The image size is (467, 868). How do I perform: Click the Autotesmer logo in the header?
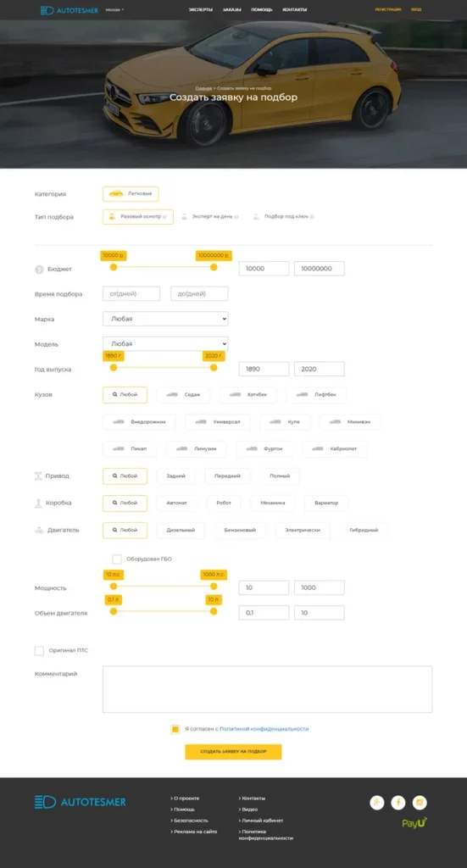point(69,10)
